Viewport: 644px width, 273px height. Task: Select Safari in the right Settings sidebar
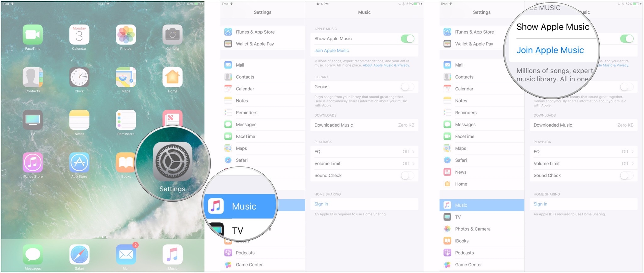[482, 160]
